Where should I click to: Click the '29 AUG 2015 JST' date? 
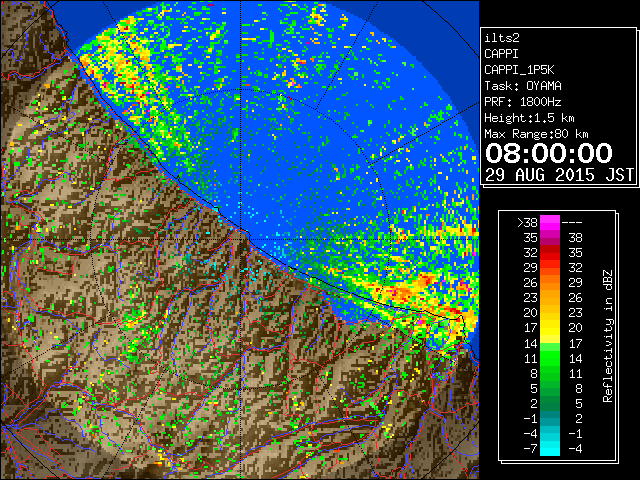point(559,175)
